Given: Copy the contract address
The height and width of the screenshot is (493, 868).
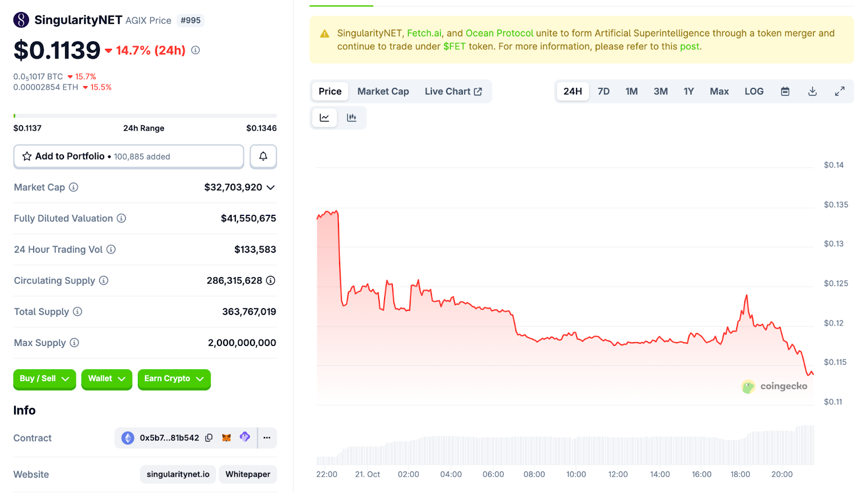Looking at the screenshot, I should point(209,437).
